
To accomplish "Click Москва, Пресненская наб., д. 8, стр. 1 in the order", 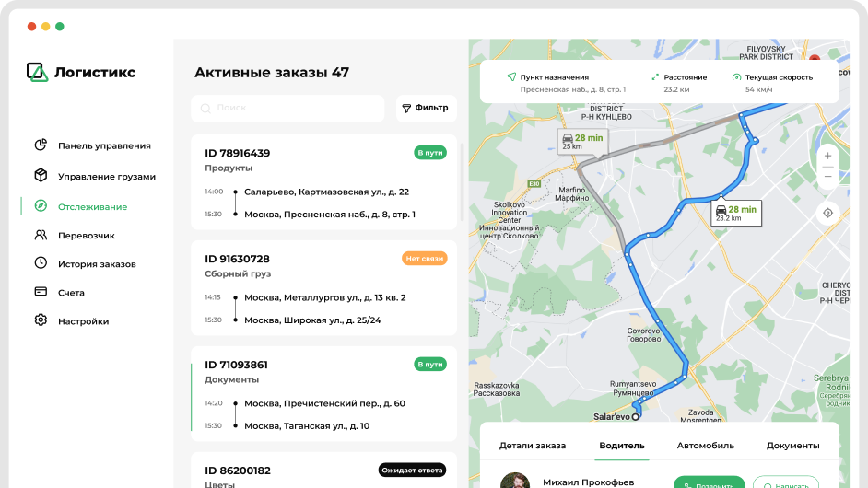I will 330,215.
